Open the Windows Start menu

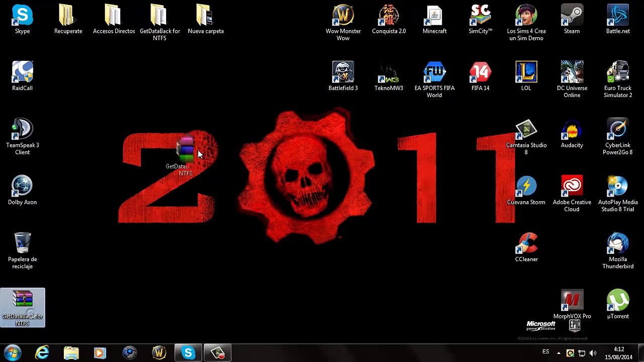point(12,353)
